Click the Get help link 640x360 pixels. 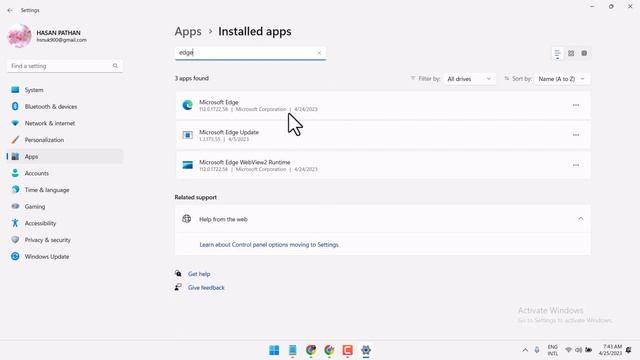(199, 274)
